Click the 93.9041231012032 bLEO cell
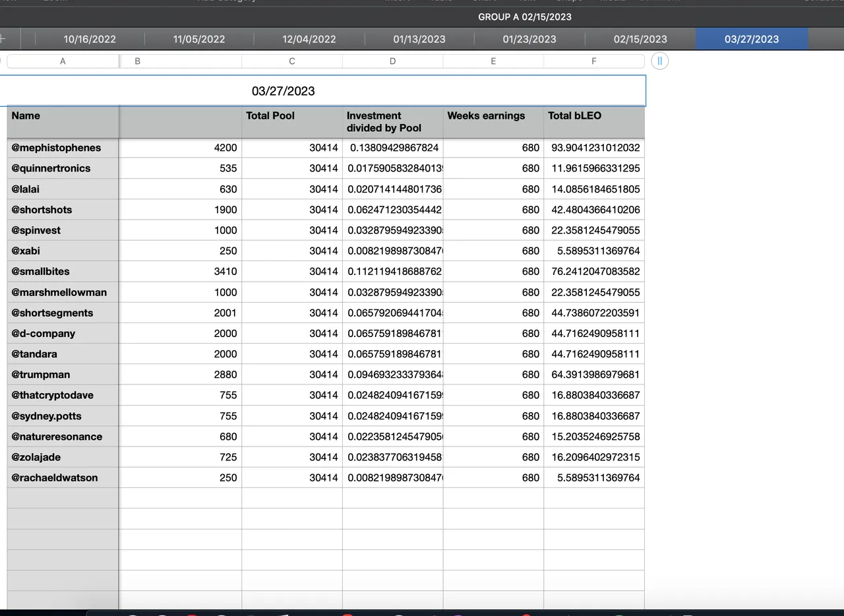 tap(594, 148)
